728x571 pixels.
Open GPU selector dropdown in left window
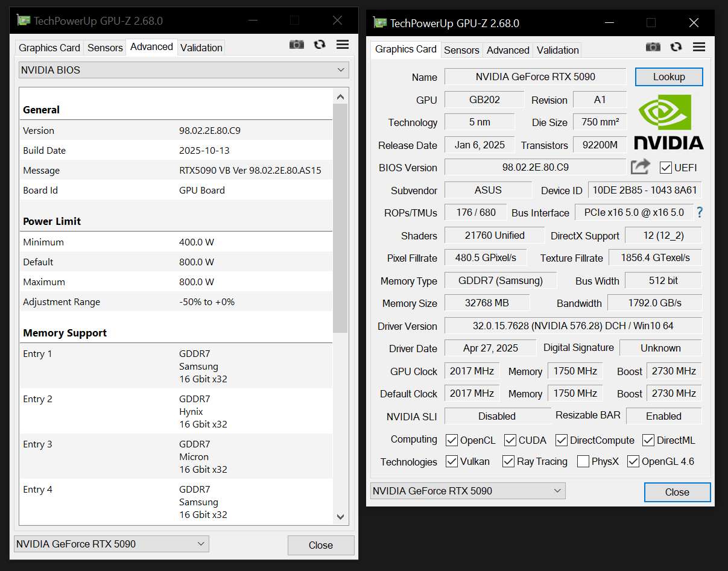coord(111,544)
